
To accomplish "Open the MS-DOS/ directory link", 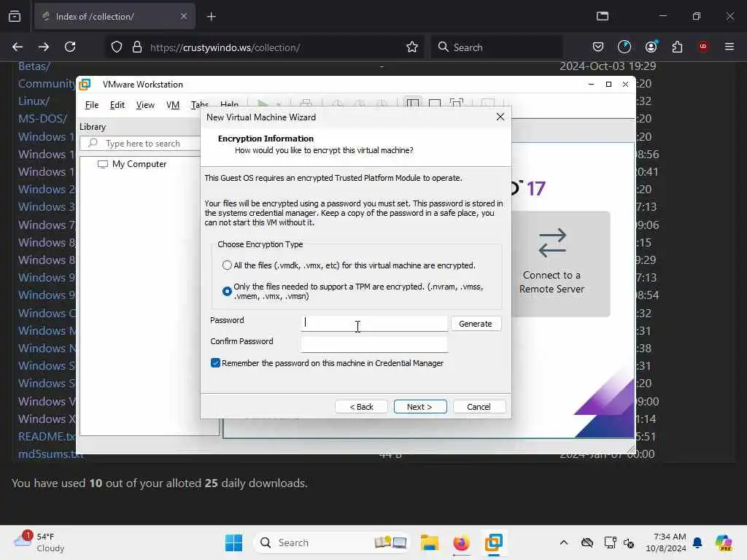I will coord(43,119).
